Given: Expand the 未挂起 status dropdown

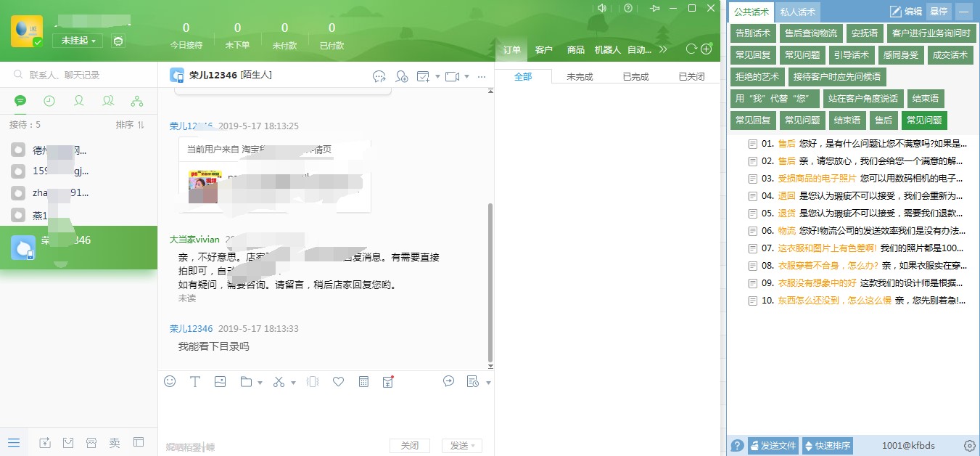Looking at the screenshot, I should tap(78, 41).
